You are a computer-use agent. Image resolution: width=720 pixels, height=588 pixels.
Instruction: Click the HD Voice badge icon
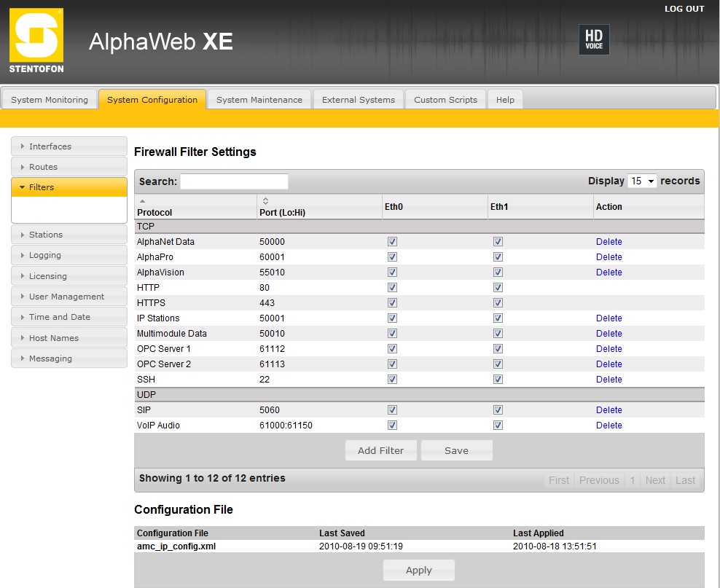(x=593, y=40)
